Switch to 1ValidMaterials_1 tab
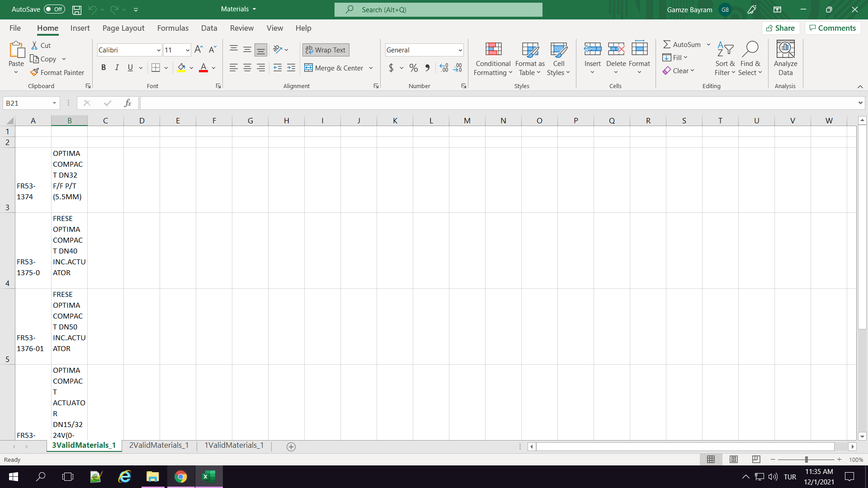 pos(234,446)
